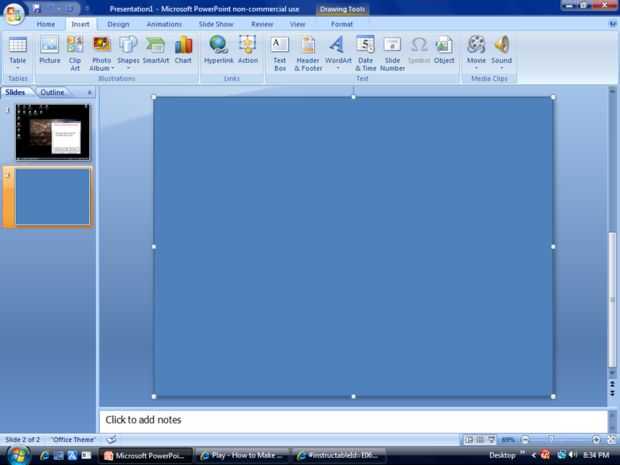
Task: Click the zoom slider handle
Action: click(551, 439)
